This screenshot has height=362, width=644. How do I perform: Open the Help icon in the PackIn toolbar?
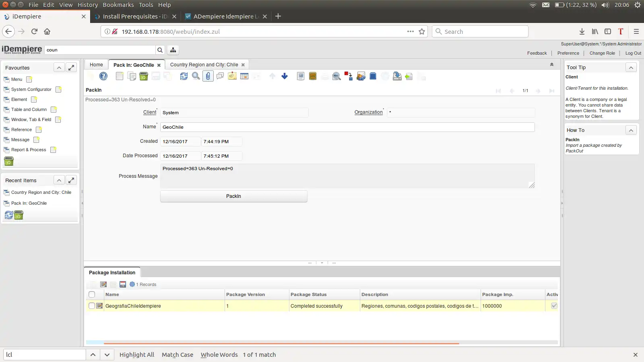[103, 76]
